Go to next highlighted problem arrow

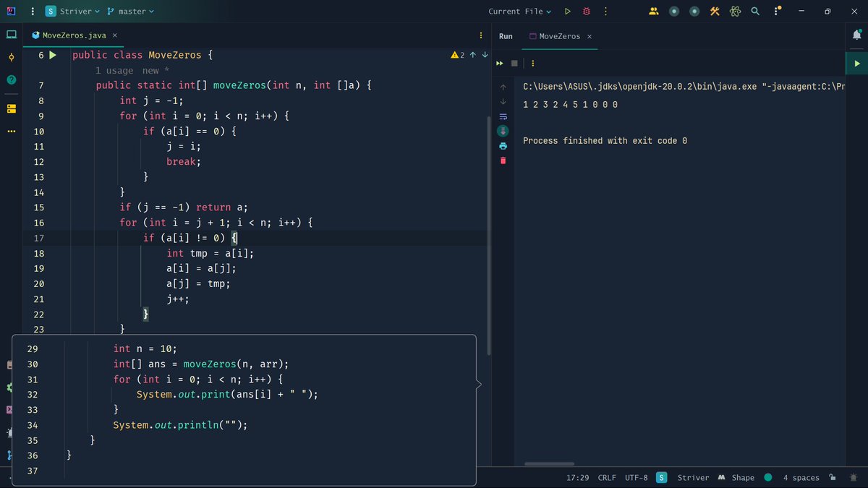pyautogui.click(x=485, y=55)
